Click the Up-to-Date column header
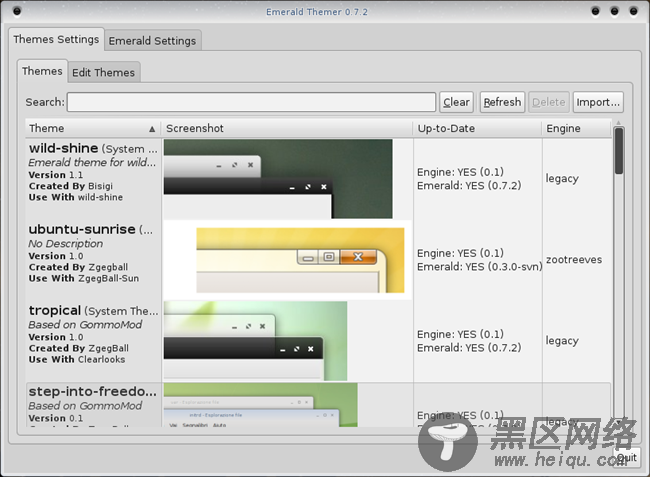 point(477,128)
